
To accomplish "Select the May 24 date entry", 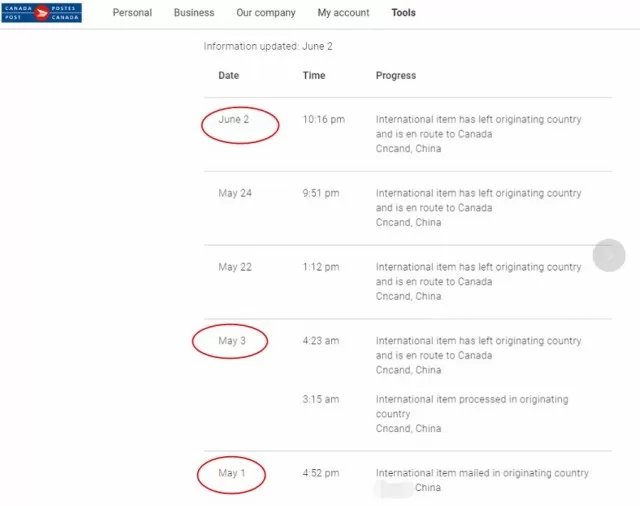I will (x=235, y=193).
